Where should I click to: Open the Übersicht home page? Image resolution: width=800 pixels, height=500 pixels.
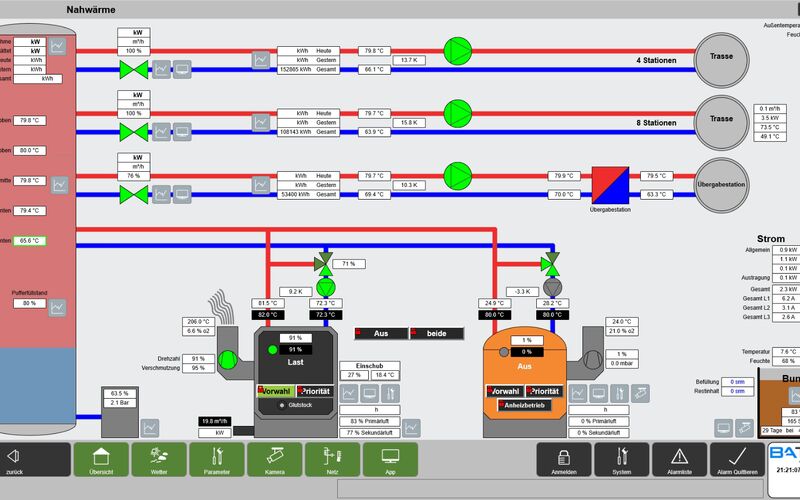pyautogui.click(x=101, y=460)
